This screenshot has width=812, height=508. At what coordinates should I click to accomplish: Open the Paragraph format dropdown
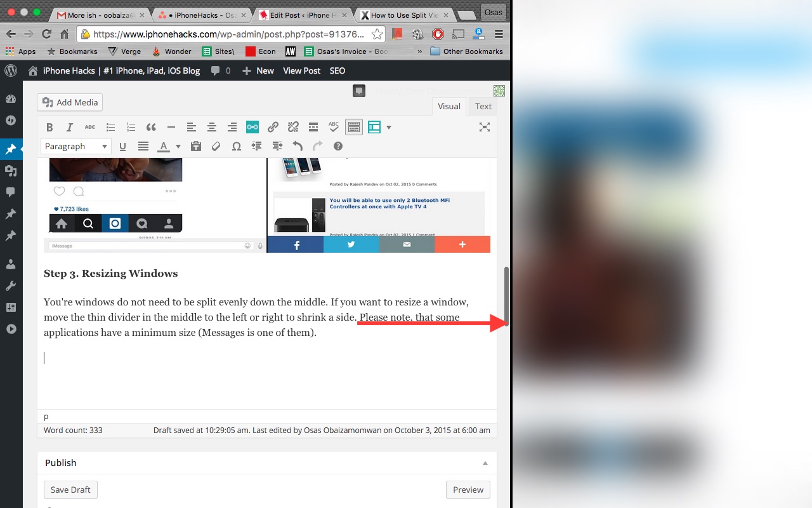[76, 146]
